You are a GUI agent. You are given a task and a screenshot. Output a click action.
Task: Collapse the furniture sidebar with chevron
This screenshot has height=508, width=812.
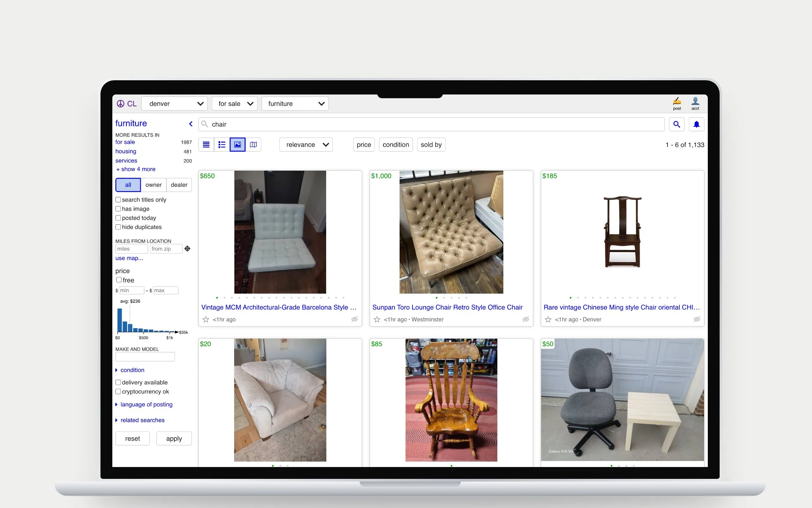click(191, 124)
